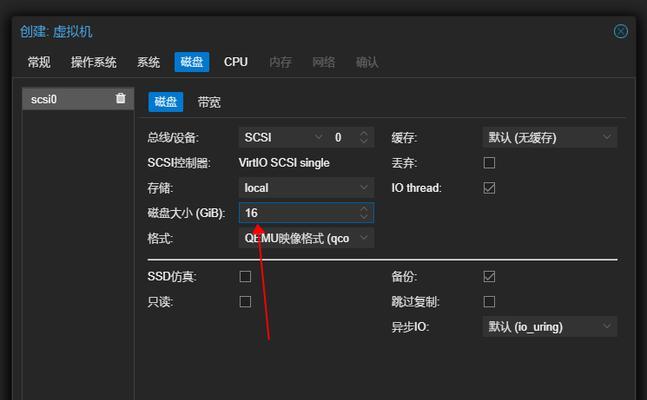Open the CPU tab

(236, 62)
